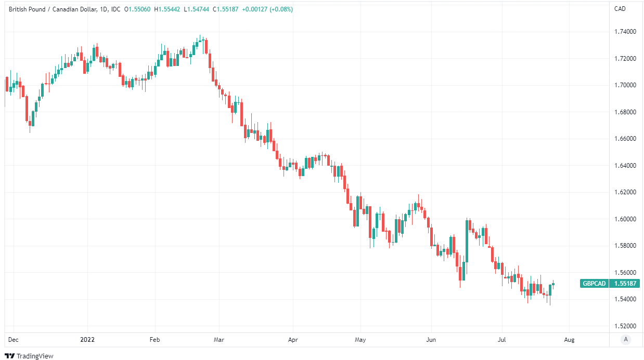Click the 1.74000 price scale label

[x=626, y=32]
